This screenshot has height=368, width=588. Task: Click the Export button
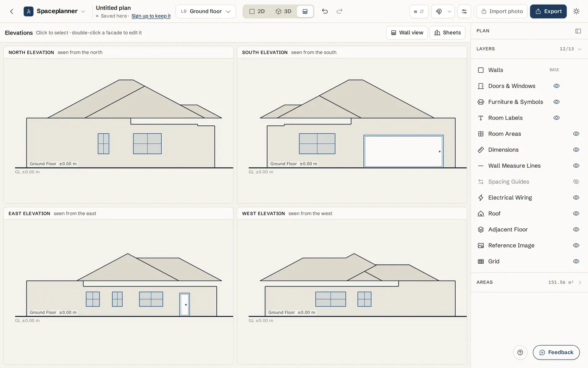[548, 11]
